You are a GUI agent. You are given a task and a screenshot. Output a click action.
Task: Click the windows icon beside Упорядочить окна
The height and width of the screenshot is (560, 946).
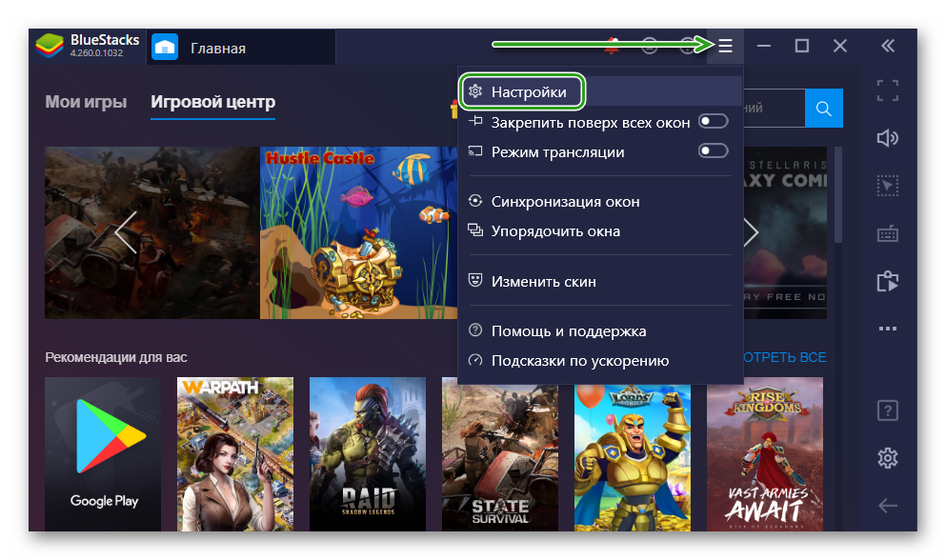pyautogui.click(x=475, y=230)
